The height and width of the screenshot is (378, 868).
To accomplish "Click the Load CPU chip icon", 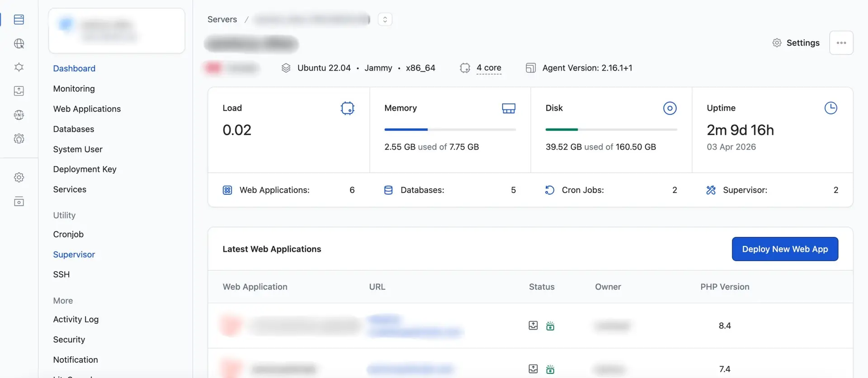I will pyautogui.click(x=347, y=109).
